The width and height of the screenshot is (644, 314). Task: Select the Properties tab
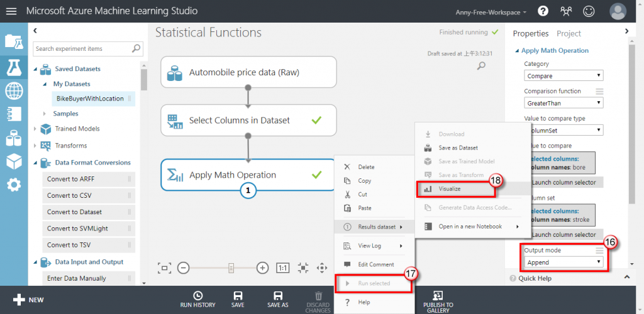tap(531, 34)
